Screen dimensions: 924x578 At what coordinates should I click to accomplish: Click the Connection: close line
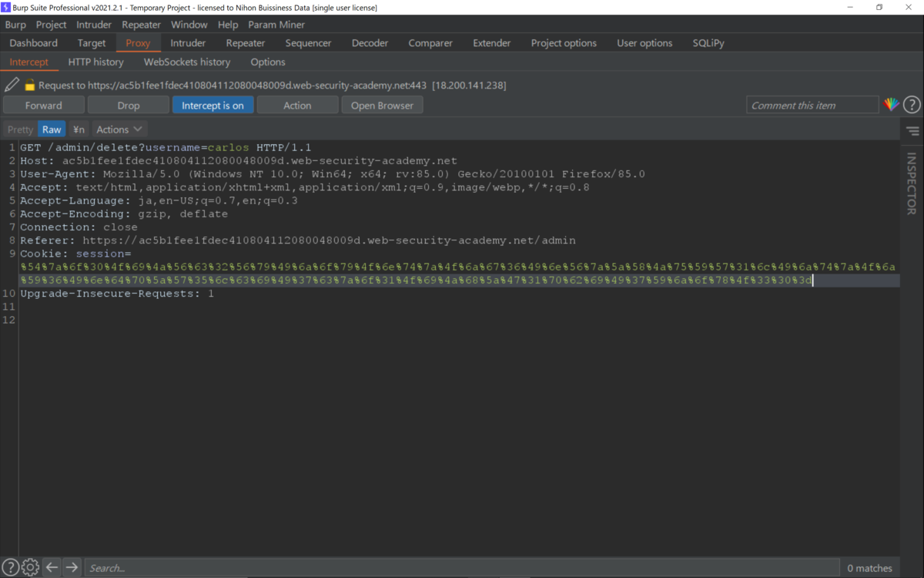click(x=79, y=227)
